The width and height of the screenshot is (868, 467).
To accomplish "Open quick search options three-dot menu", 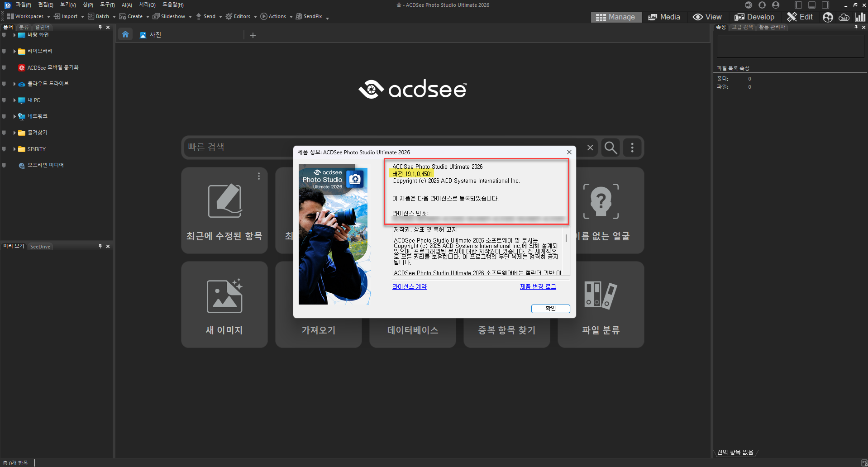I will [x=632, y=148].
